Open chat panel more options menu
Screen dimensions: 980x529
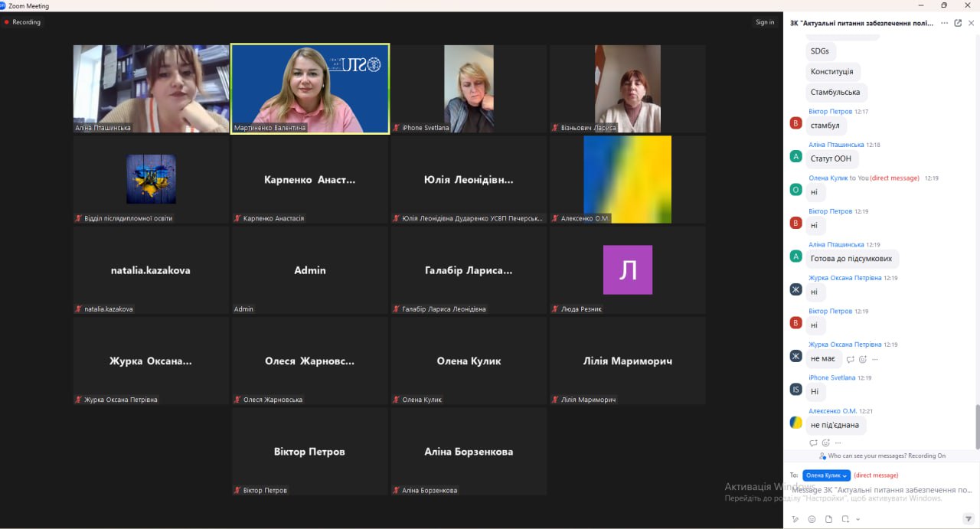(x=944, y=23)
